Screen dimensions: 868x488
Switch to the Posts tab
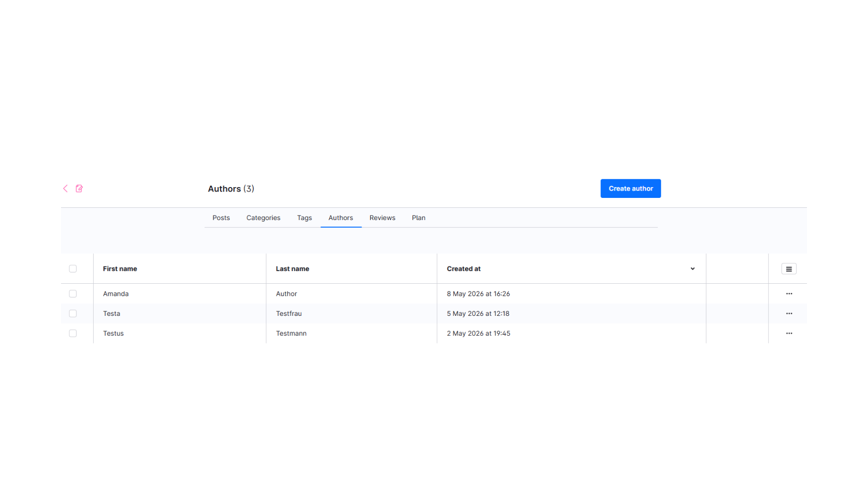pyautogui.click(x=221, y=218)
